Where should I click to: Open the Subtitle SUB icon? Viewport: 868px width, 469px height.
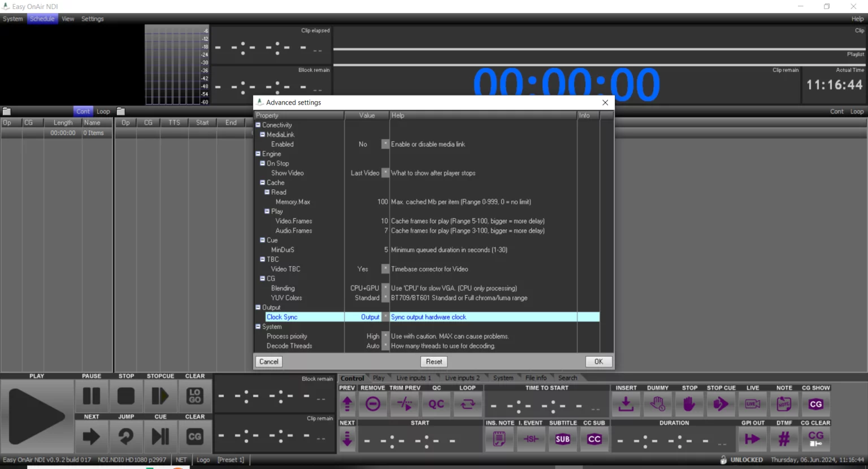[563, 439]
